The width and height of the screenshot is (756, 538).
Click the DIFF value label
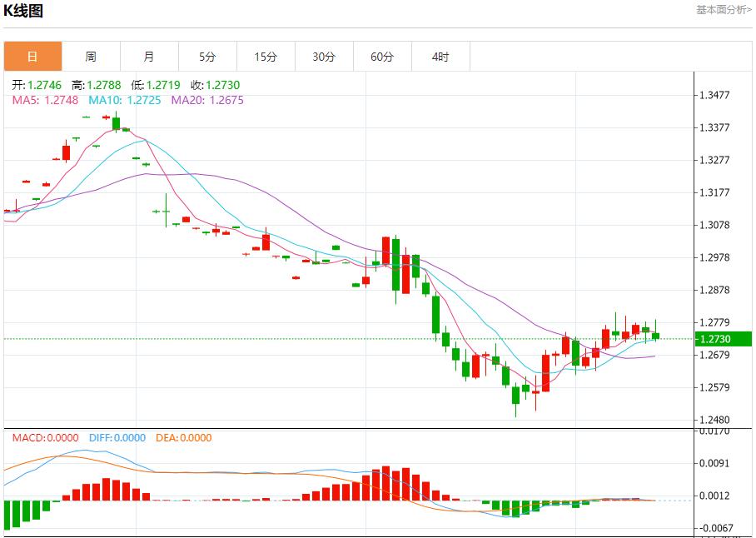click(x=115, y=438)
